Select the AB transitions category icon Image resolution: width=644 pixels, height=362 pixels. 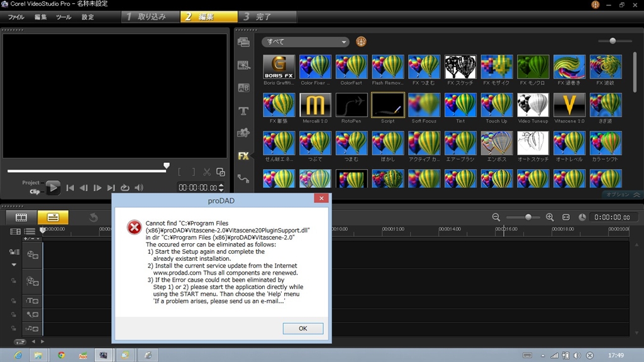point(243,87)
